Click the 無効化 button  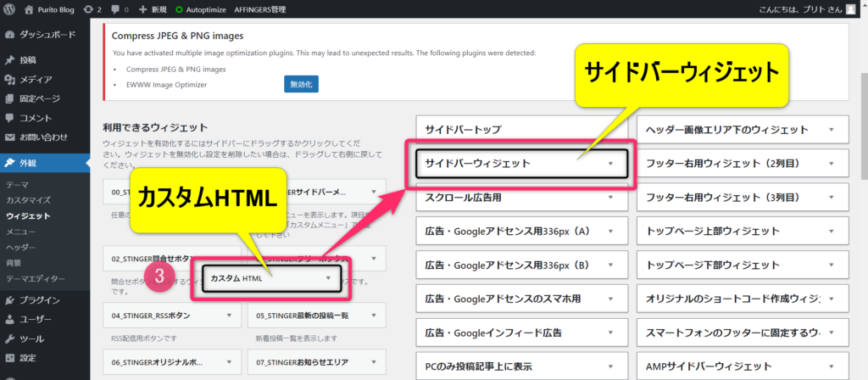tap(301, 84)
